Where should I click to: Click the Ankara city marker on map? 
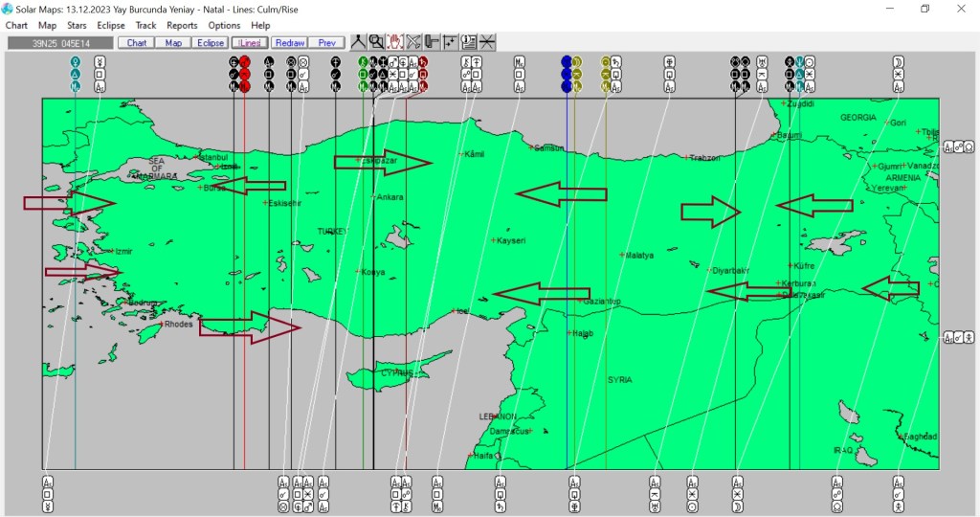pos(373,197)
